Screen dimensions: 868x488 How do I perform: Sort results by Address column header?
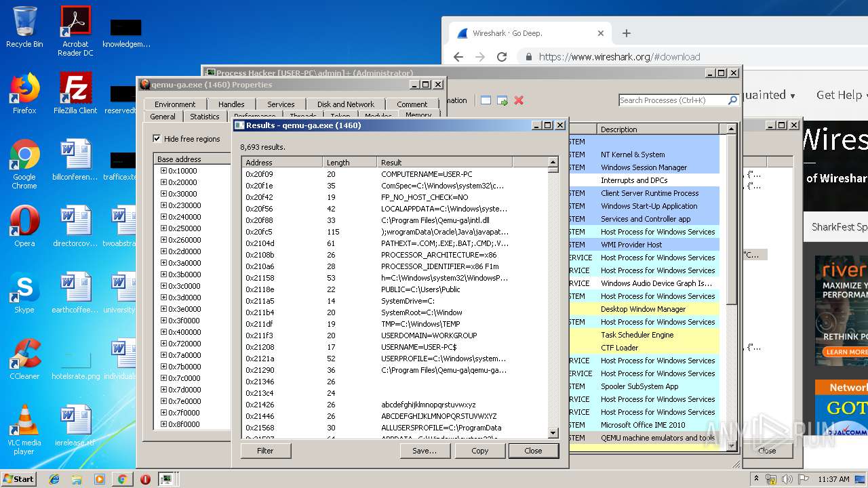(282, 163)
